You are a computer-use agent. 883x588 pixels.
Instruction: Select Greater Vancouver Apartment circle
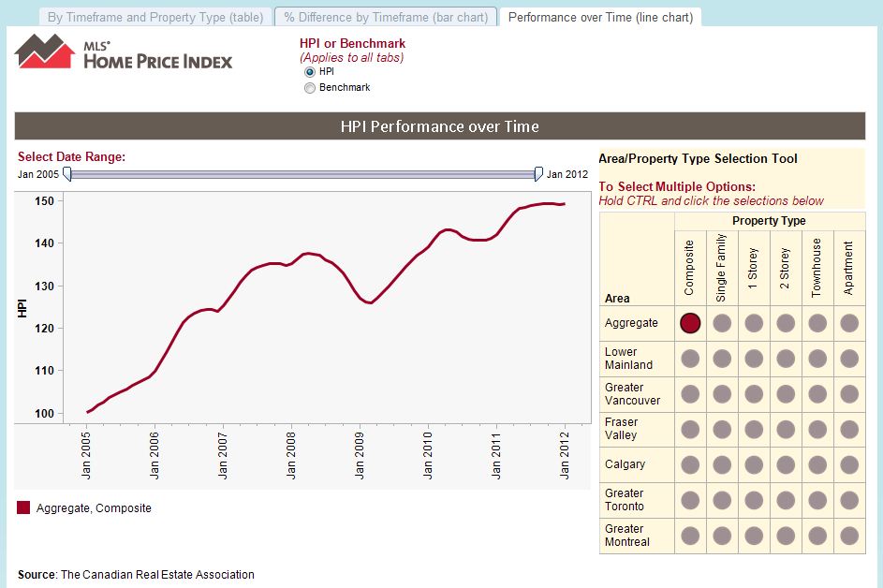[x=849, y=394]
